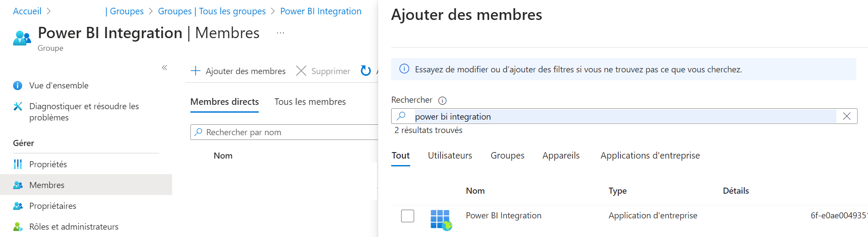
Task: Click the magnifier in Rechercher par nom
Action: (198, 132)
